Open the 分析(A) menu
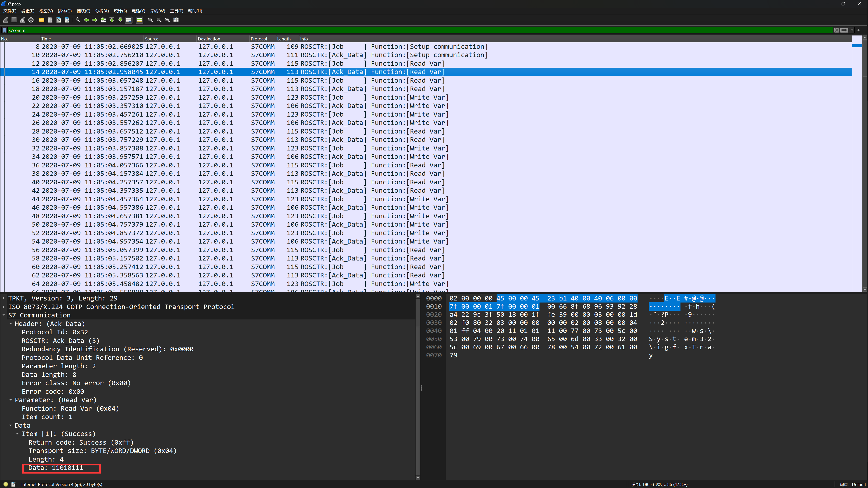868x488 pixels. pyautogui.click(x=102, y=11)
